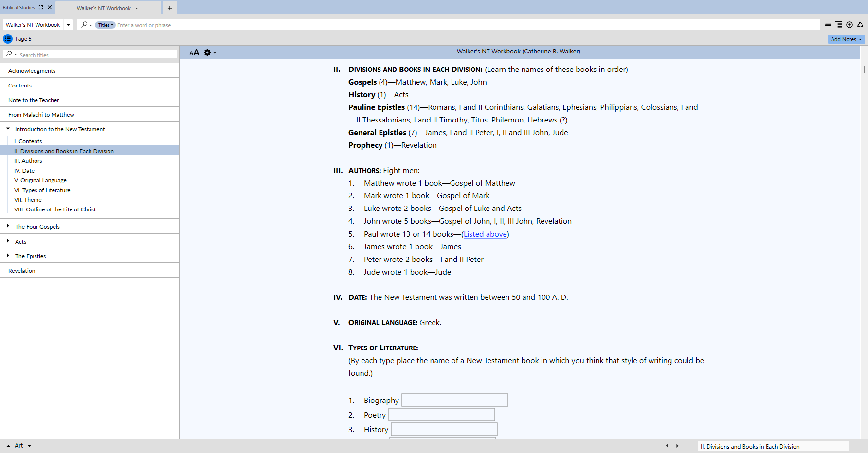Close the Biblical Studies panel
Screen dimensions: 868x453
click(x=50, y=7)
